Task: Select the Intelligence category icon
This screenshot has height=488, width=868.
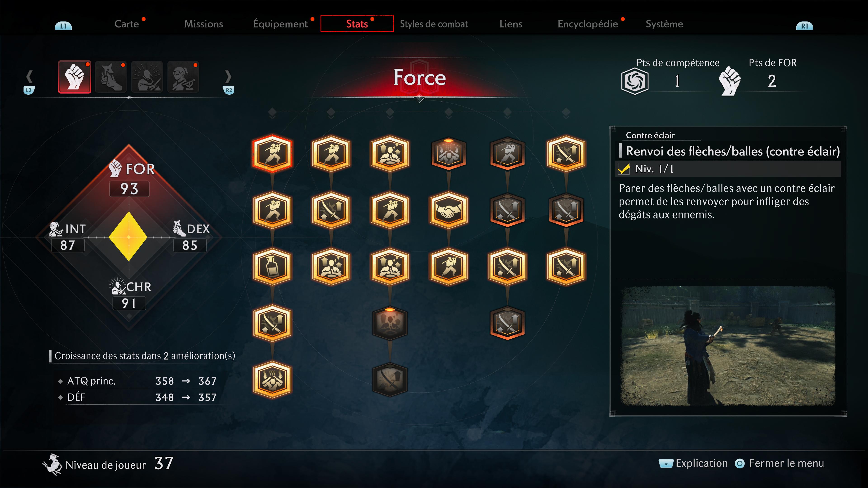Action: coord(183,77)
